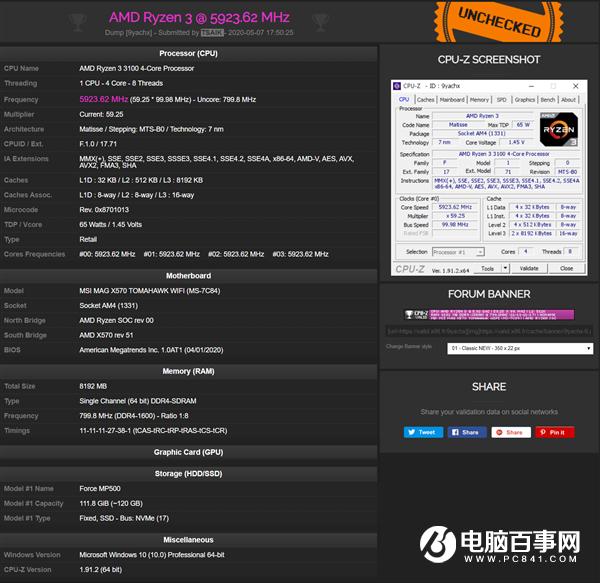
Task: Click 'Microsoft Windows 10' version value
Action: (152, 555)
